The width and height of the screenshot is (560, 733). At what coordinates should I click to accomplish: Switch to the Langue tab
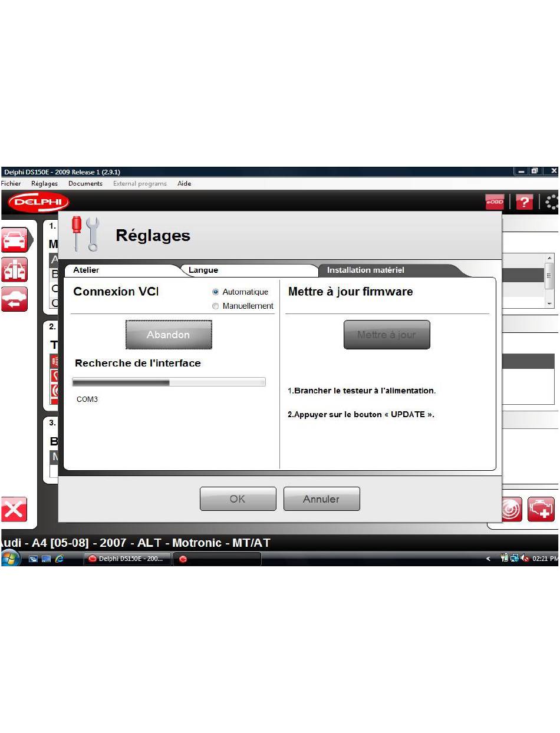203,270
